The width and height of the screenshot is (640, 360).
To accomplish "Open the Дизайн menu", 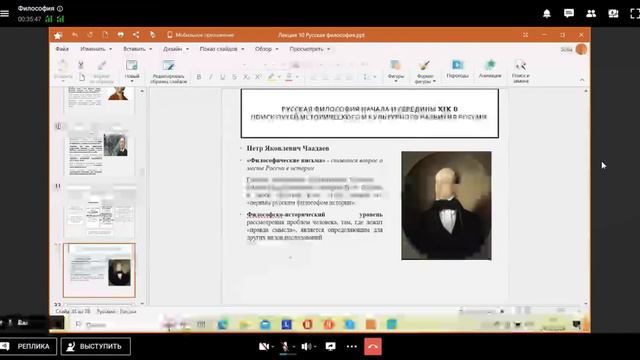I will tap(176, 49).
